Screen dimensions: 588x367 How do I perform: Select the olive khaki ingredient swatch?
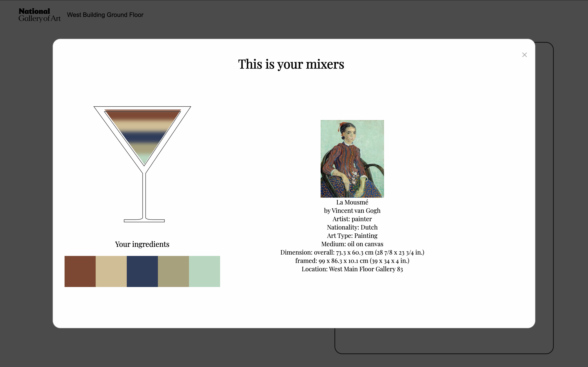pos(173,271)
